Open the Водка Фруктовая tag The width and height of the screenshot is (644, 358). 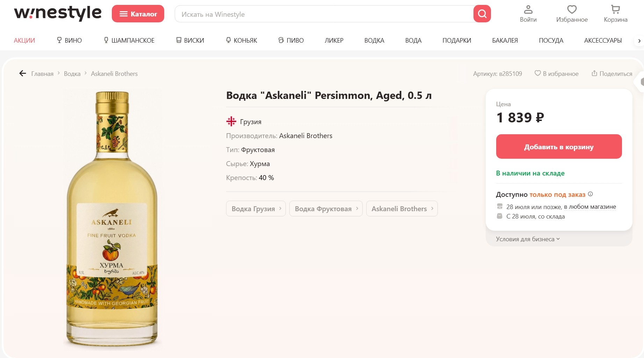(326, 209)
